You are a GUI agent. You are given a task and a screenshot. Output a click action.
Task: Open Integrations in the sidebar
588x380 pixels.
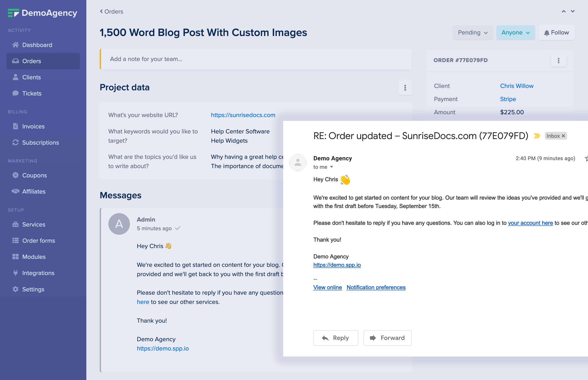click(x=38, y=273)
